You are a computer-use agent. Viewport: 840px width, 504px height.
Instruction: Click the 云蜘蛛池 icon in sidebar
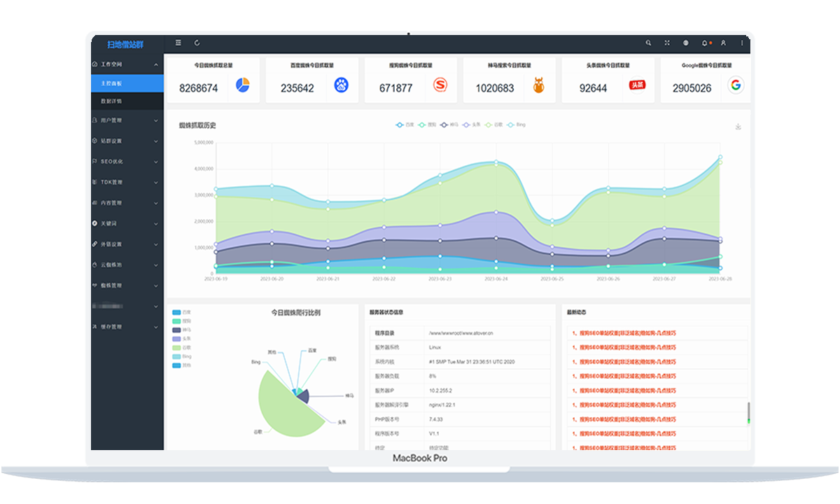point(95,265)
